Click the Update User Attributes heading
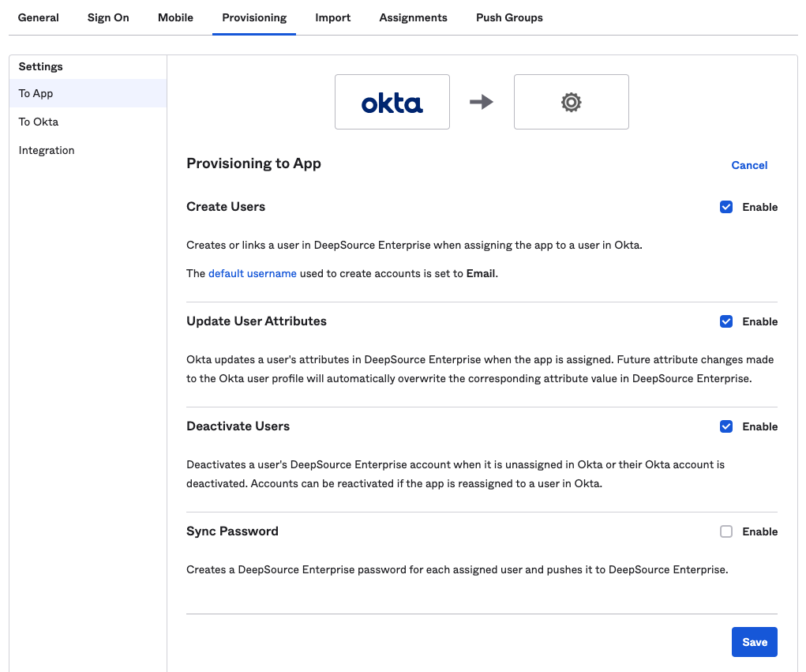The image size is (806, 672). (257, 321)
